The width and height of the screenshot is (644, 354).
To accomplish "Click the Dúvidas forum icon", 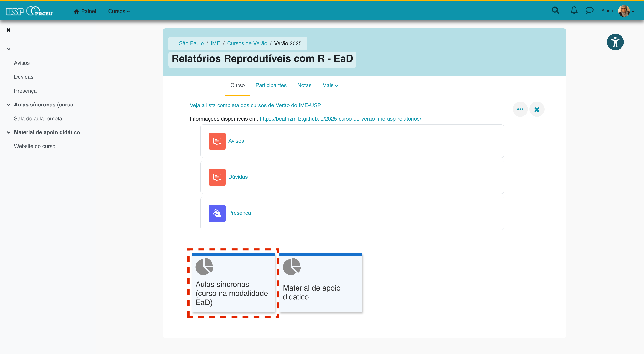I will (x=217, y=177).
